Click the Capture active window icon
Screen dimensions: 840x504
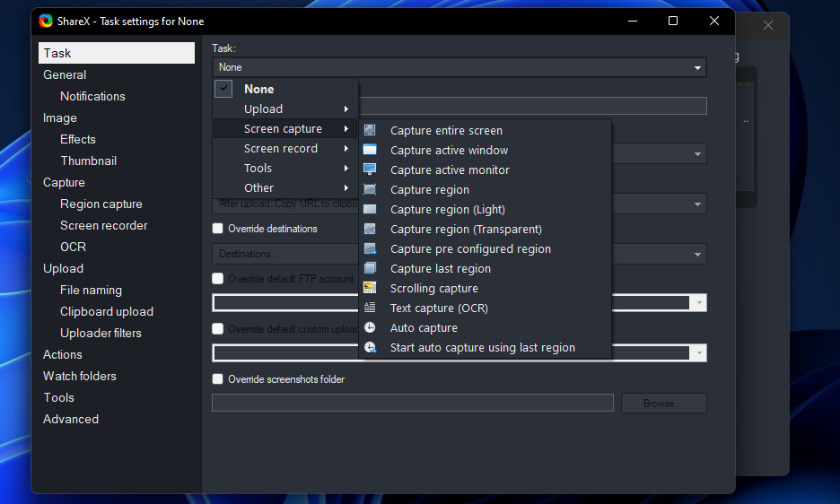coord(370,150)
